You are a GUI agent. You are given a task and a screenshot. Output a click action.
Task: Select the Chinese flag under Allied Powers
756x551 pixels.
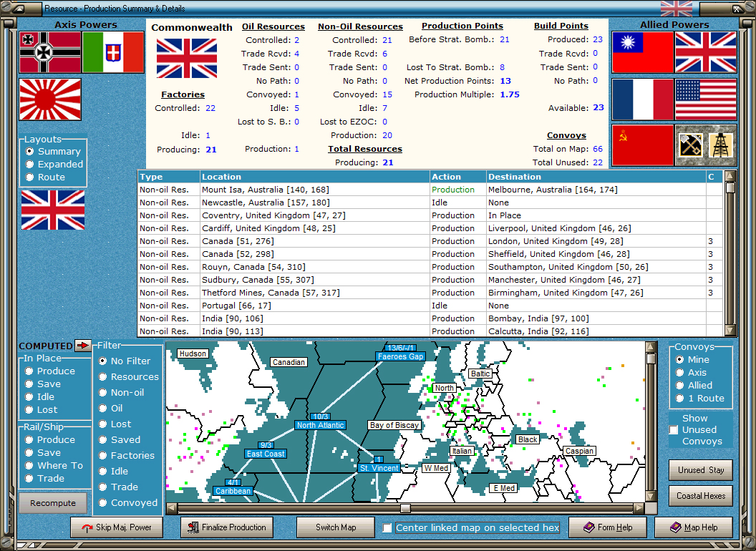[642, 52]
